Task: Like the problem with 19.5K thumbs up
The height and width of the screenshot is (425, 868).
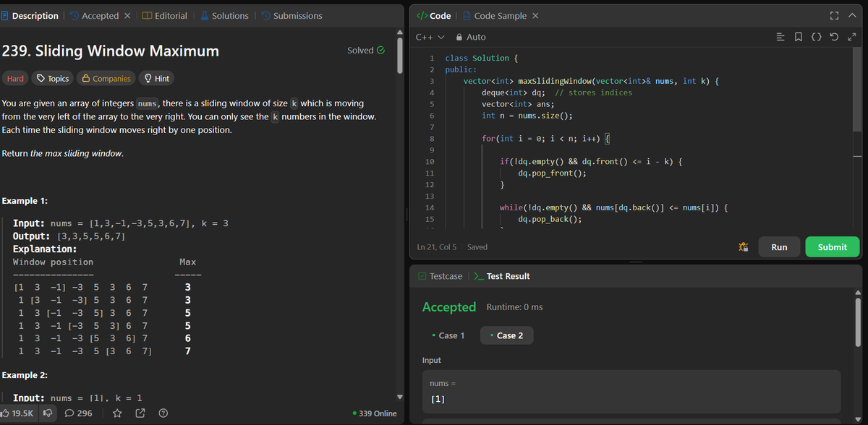Action: 17,413
